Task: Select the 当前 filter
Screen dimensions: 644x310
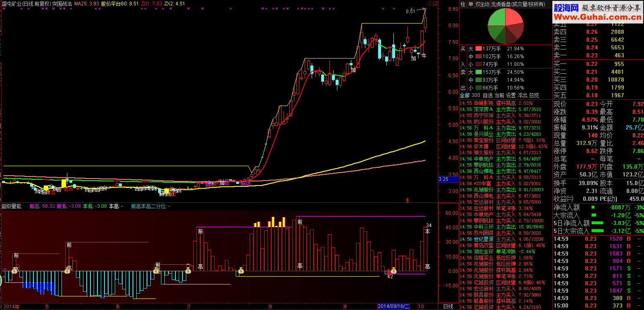Action: (x=499, y=95)
